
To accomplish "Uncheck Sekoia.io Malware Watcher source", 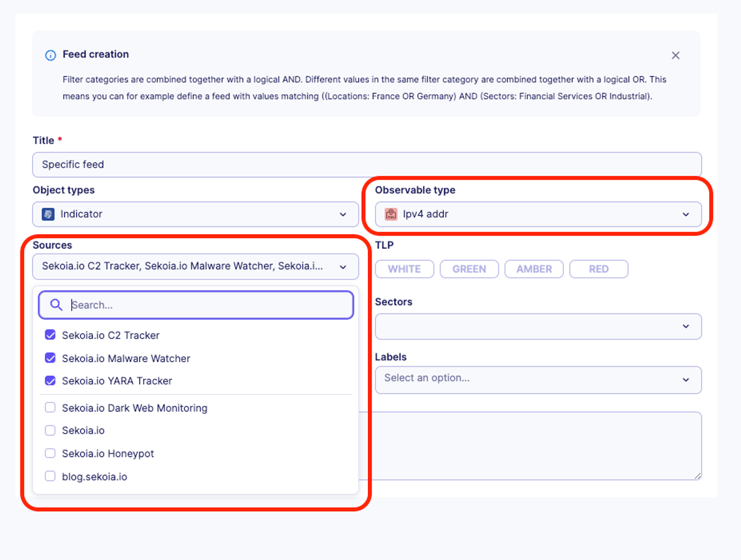I will click(x=50, y=358).
